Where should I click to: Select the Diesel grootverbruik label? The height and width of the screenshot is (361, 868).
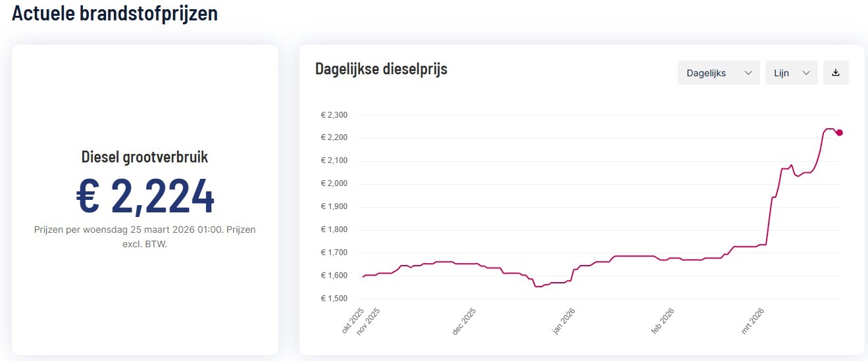click(145, 156)
